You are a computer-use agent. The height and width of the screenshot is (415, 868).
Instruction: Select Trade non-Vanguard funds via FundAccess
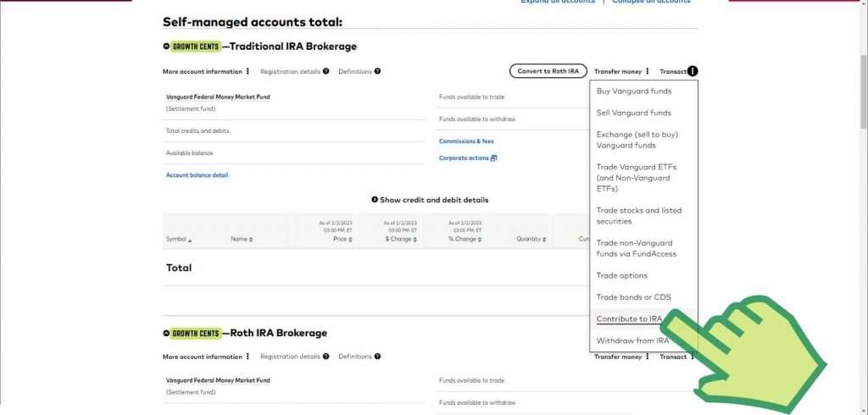tap(636, 248)
